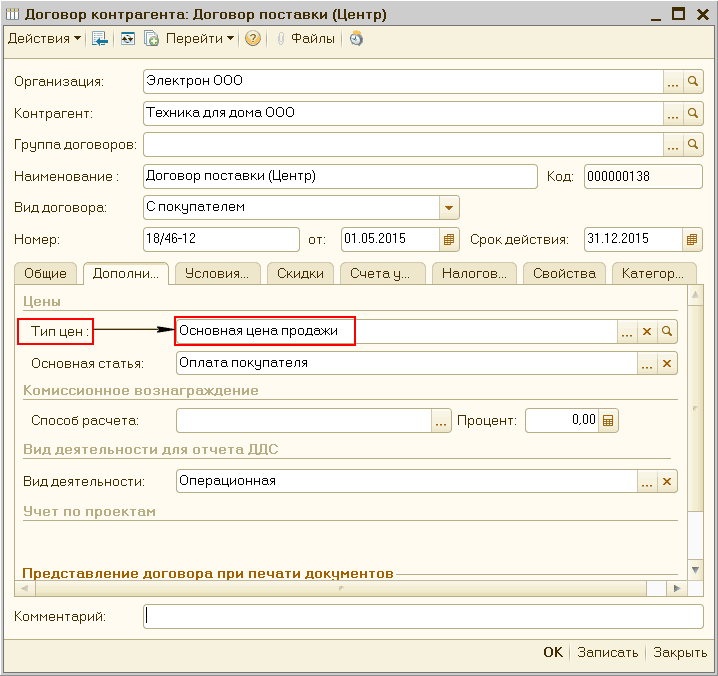The image size is (718, 676).
Task: Clear the Тип цен field value
Action: 647,332
